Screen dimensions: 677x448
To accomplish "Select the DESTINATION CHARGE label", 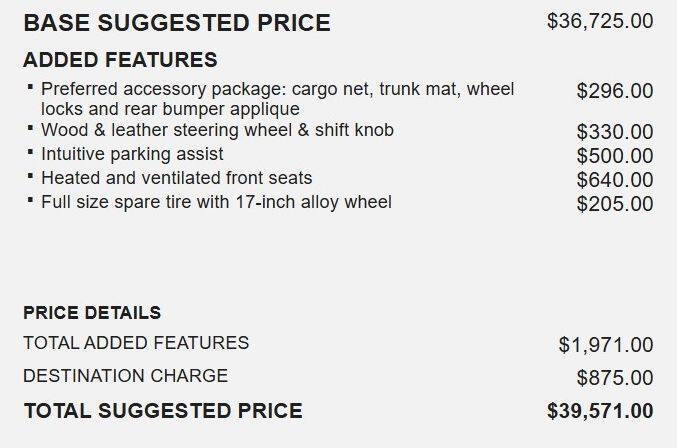I will tap(125, 375).
